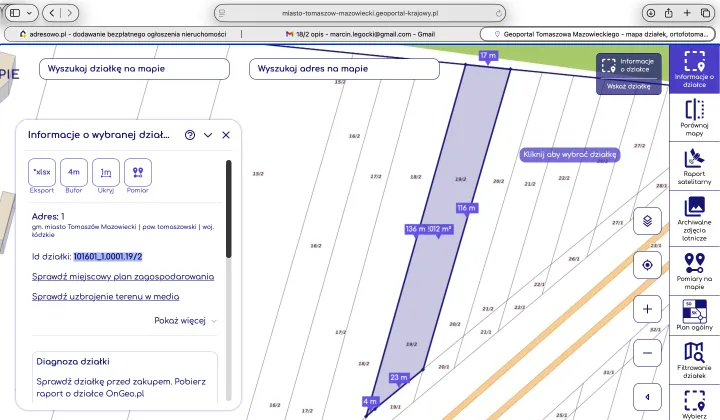This screenshot has width=720, height=420.
Task: Open the Safari share menu
Action: pos(669,13)
